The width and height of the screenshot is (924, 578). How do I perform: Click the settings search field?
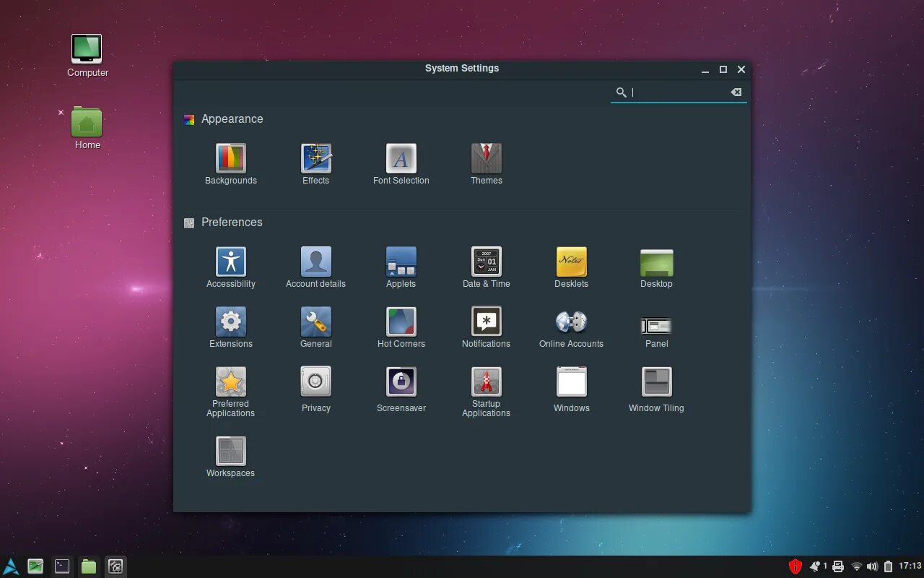pyautogui.click(x=679, y=92)
